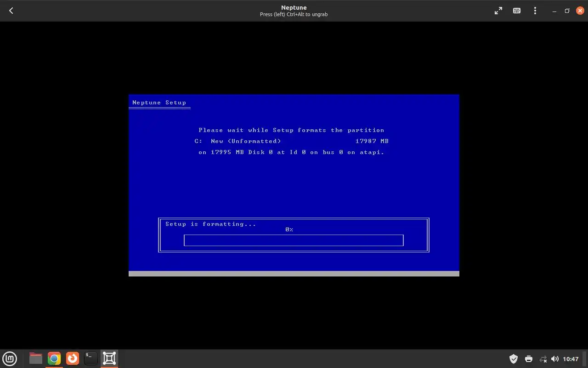Viewport: 588px width, 368px height.
Task: Select the Boxes app in the taskbar
Action: [109, 358]
